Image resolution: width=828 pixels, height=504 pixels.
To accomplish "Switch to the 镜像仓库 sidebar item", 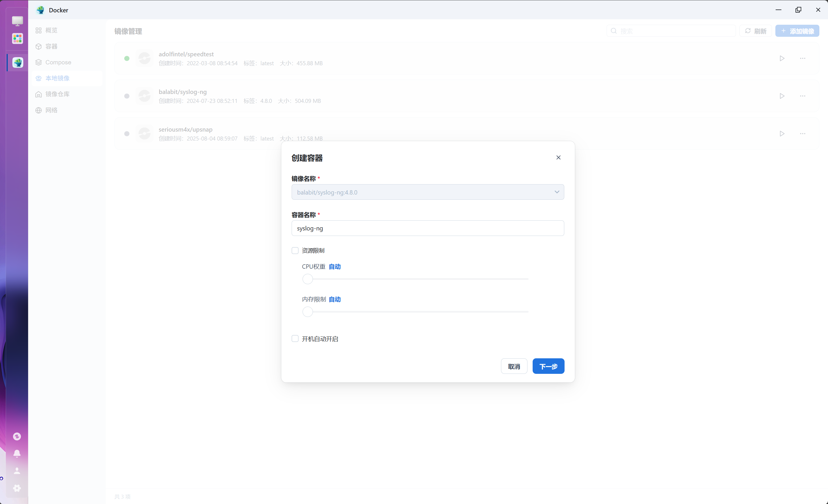I will 58,94.
